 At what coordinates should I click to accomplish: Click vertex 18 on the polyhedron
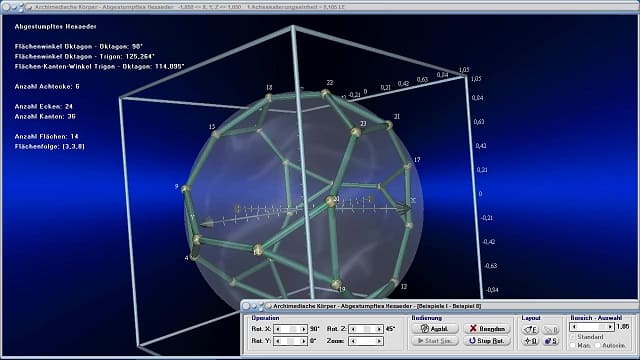pyautogui.click(x=268, y=97)
